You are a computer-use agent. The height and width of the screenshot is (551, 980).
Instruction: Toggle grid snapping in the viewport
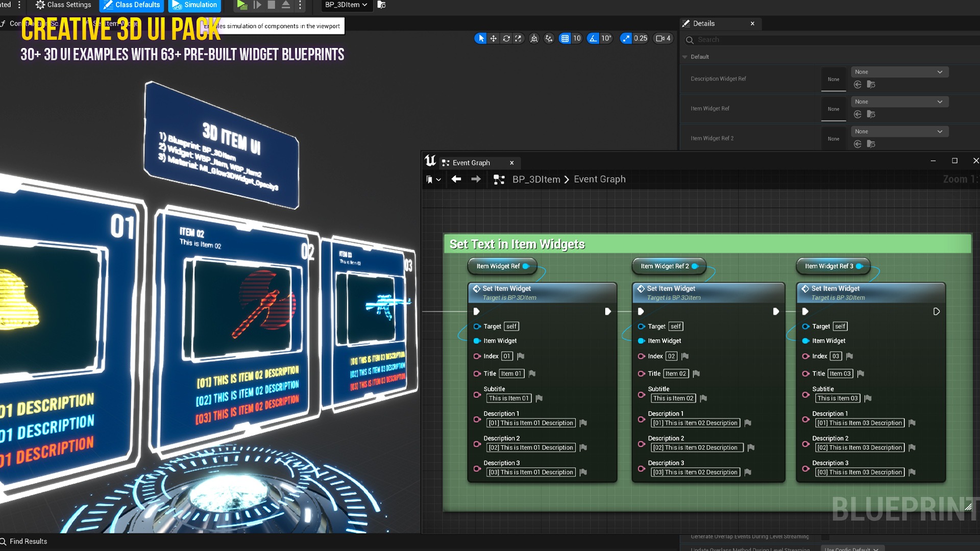(x=566, y=38)
